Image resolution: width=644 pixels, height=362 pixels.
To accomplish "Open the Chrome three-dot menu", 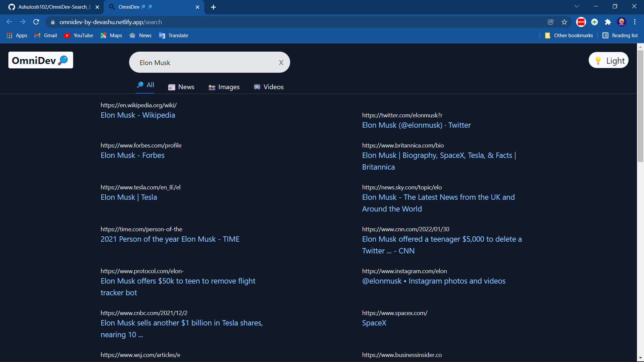I will click(635, 22).
